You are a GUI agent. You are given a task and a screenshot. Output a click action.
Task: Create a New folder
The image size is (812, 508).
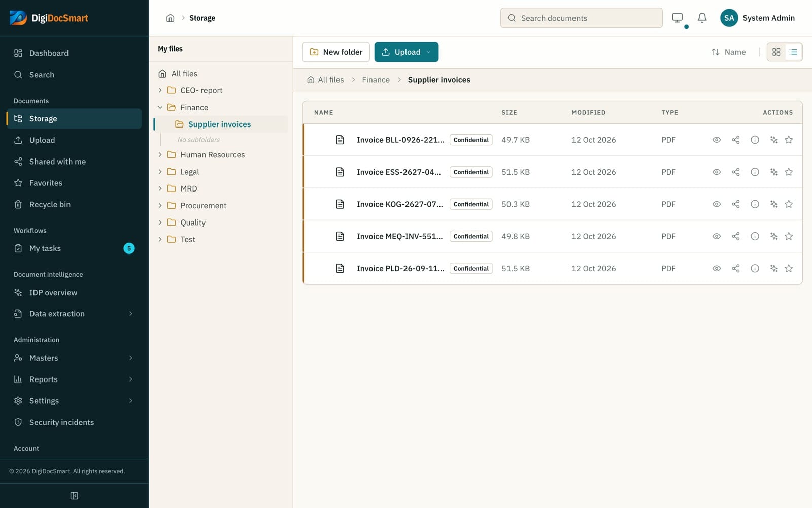coord(336,52)
